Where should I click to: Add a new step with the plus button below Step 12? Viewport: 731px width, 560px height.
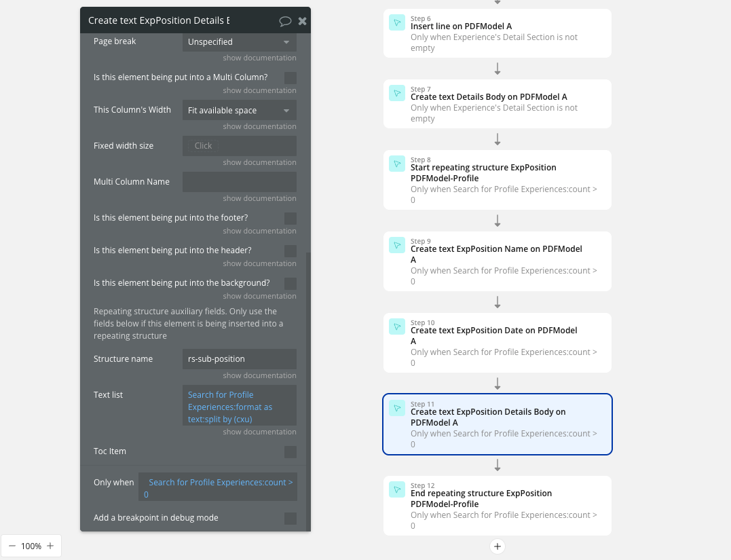coord(498,546)
